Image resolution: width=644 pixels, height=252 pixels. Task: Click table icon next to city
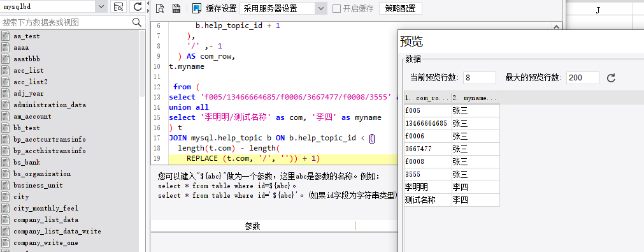[x=6, y=197]
